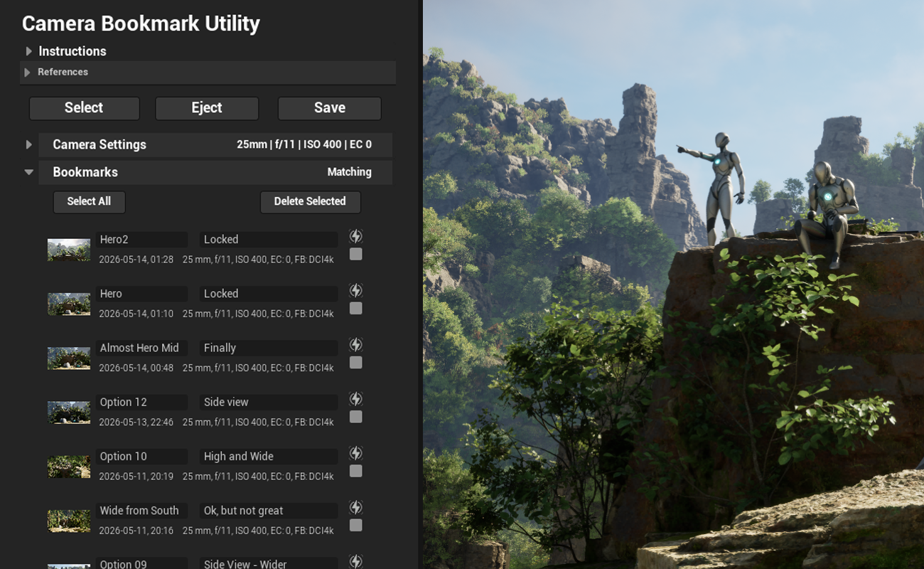The width and height of the screenshot is (924, 569).
Task: Click the Matching status label
Action: coord(349,172)
